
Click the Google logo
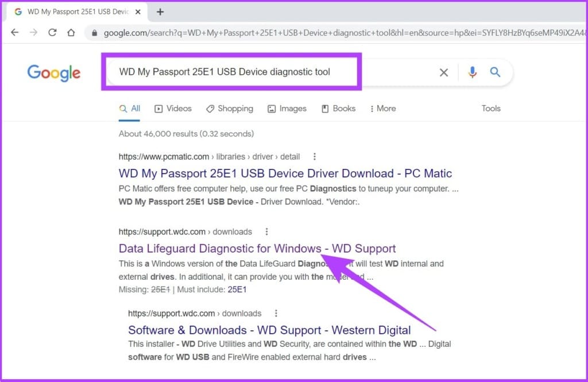tap(54, 72)
